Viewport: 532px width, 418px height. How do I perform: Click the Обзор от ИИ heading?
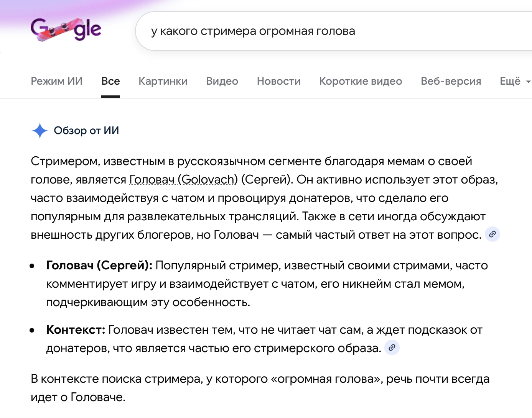pyautogui.click(x=86, y=131)
